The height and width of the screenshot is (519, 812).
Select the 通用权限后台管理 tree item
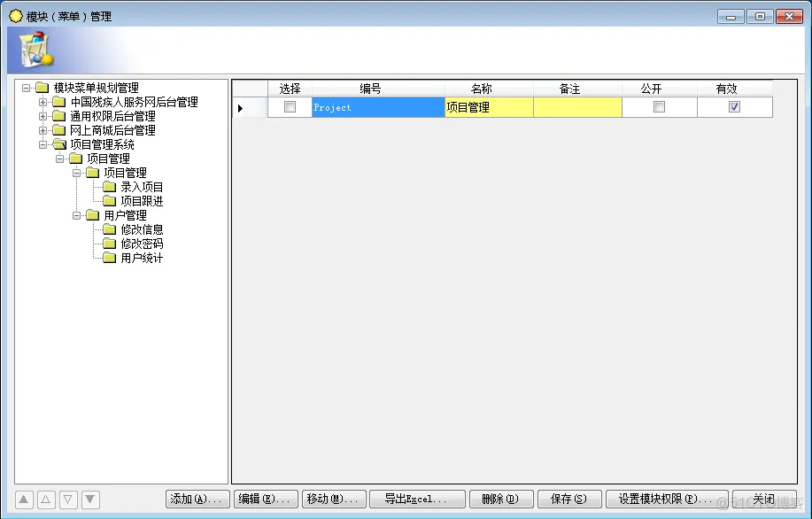click(112, 116)
